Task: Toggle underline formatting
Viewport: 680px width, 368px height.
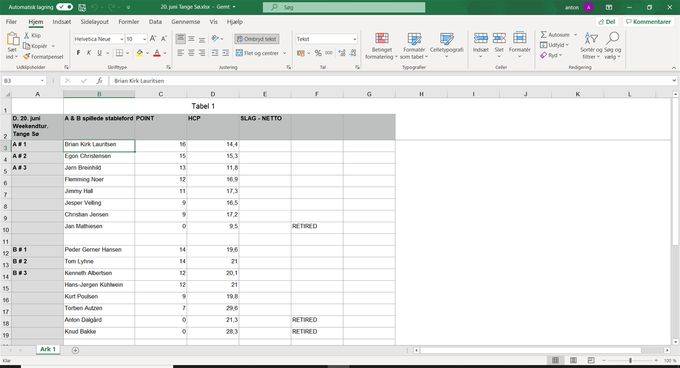Action: [x=99, y=53]
